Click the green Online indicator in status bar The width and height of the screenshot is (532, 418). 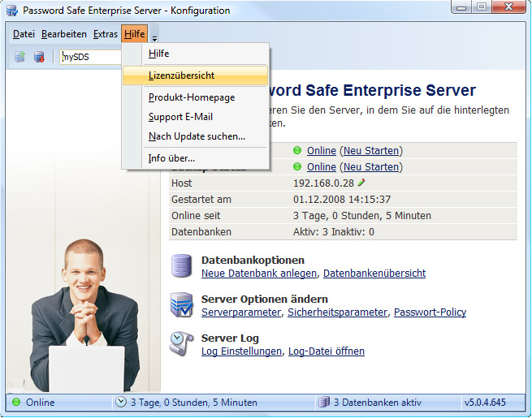coord(16,402)
